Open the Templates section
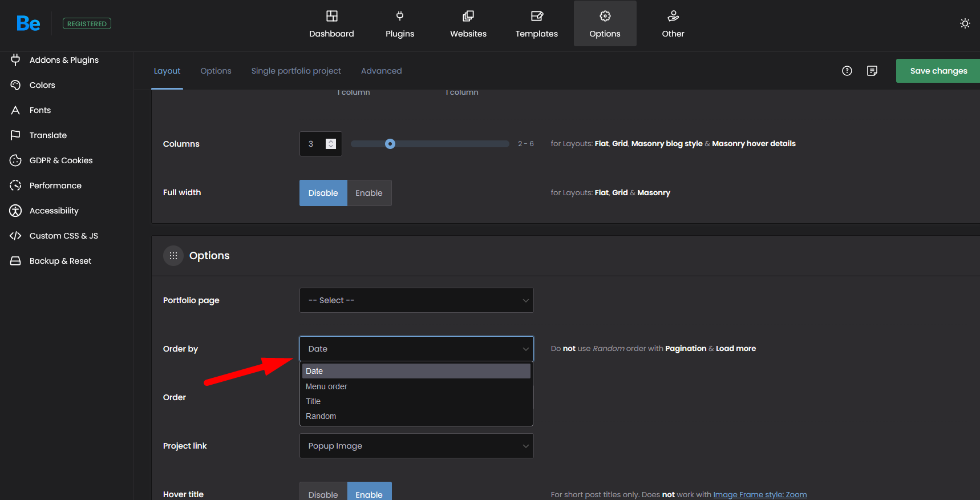 [x=537, y=24]
